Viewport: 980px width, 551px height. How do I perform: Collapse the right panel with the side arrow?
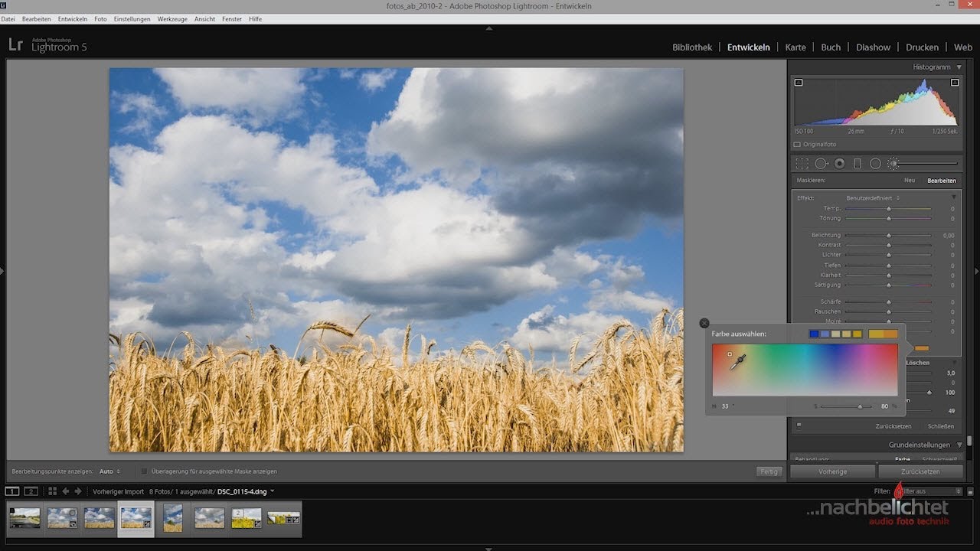coord(977,271)
